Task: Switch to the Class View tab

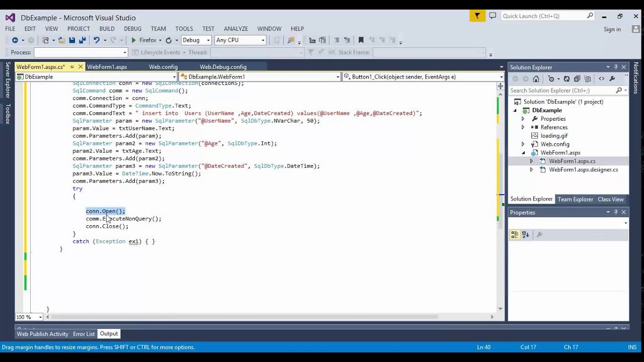Action: (610, 199)
